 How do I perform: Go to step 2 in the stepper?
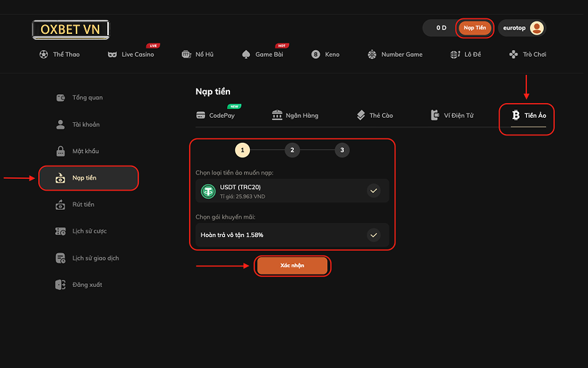coord(292,150)
